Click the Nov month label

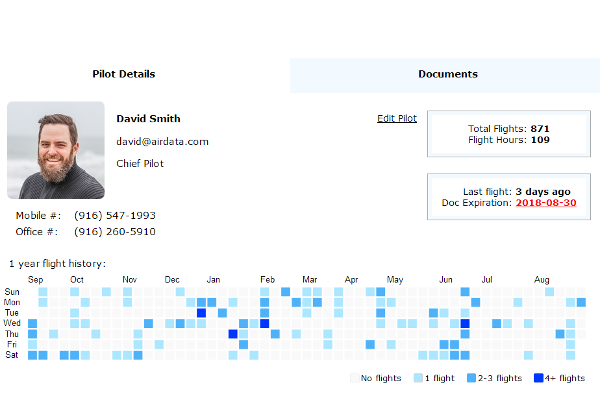130,280
